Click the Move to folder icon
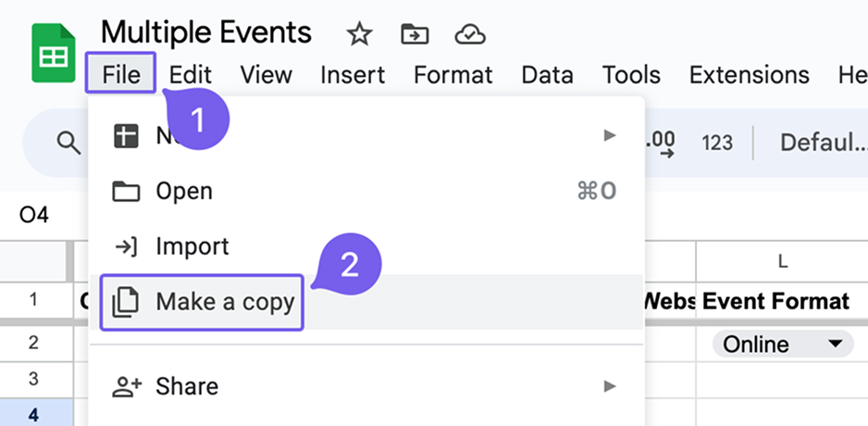Viewport: 868px width, 426px height. click(414, 35)
